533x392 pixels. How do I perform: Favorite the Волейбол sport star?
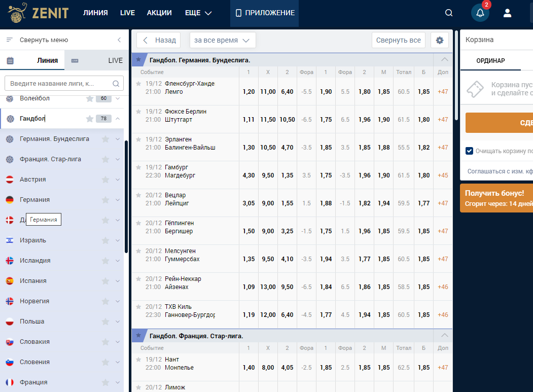tap(90, 98)
